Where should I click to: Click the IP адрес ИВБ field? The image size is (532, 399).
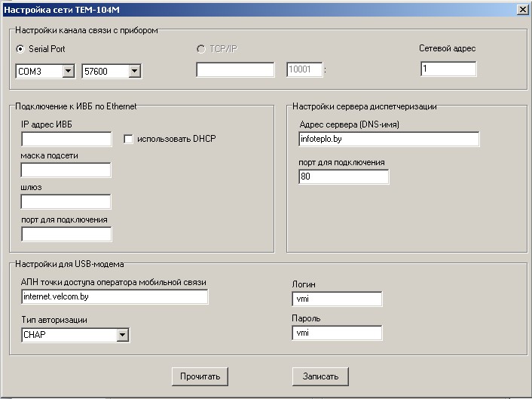tap(66, 140)
